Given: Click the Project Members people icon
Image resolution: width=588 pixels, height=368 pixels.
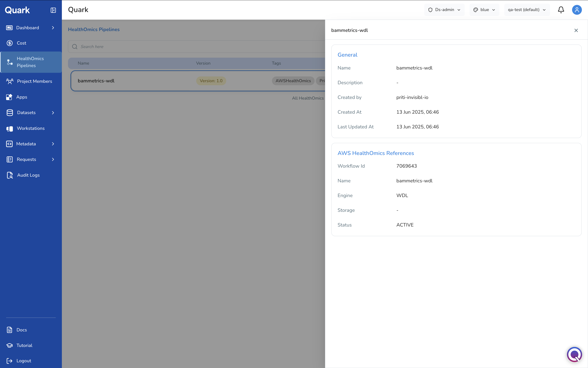Looking at the screenshot, I should (x=10, y=81).
